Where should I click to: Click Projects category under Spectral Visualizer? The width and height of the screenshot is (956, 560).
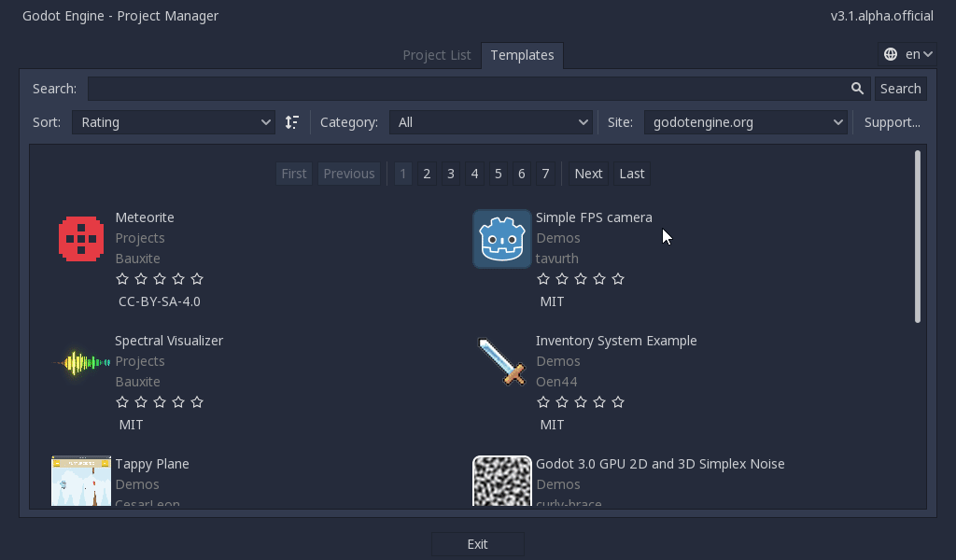(140, 361)
